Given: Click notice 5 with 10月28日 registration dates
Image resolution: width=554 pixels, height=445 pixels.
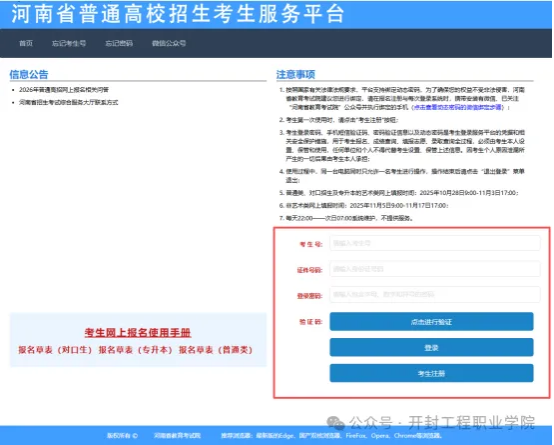Looking at the screenshot, I should (399, 193).
